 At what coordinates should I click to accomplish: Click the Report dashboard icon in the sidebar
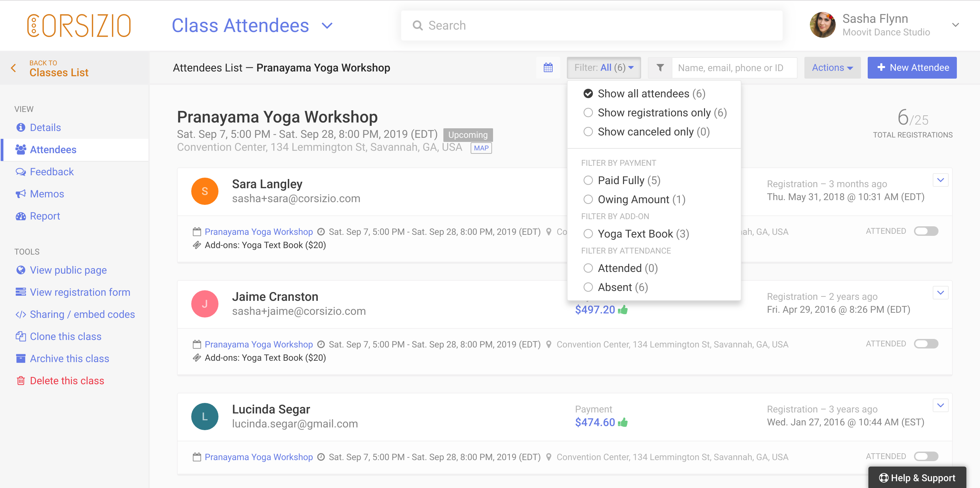pos(20,216)
